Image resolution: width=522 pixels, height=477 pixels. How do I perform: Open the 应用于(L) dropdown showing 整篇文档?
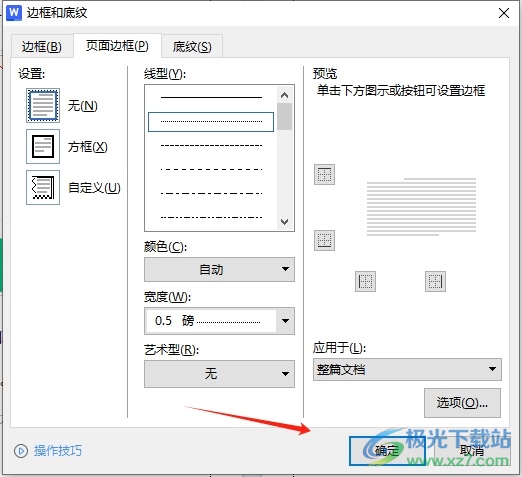point(407,369)
